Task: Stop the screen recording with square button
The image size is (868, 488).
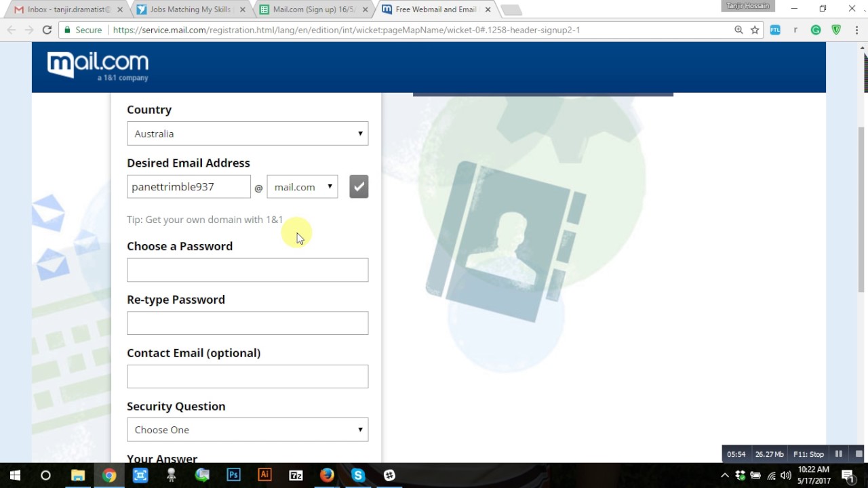Action: point(859,454)
